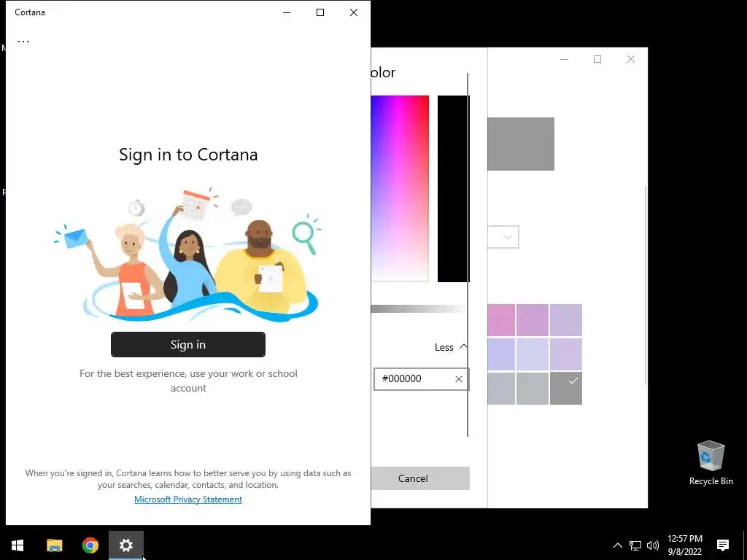Open the clock showing 12:57 PM
The image size is (747, 560).
point(684,545)
